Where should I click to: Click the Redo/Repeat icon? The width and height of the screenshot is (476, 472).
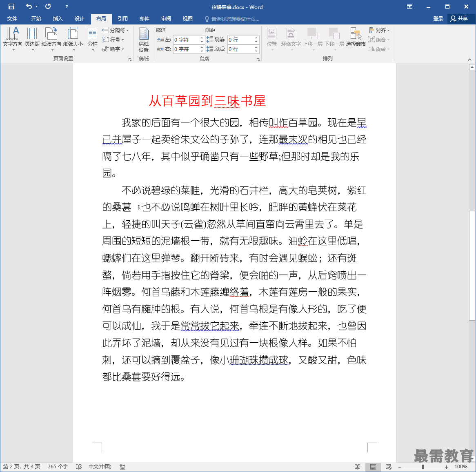[48, 6]
